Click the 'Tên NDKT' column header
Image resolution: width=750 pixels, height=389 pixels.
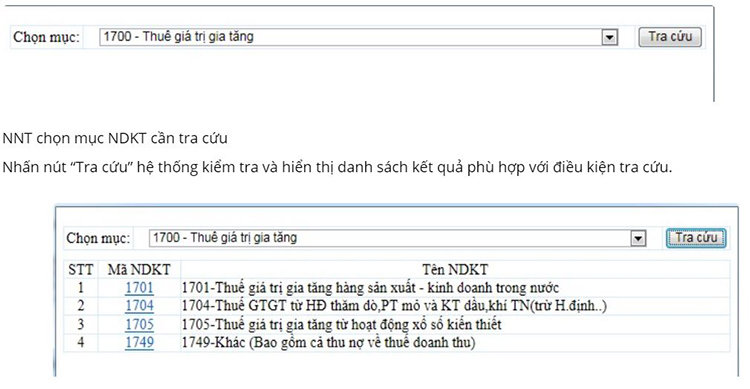coord(455,269)
